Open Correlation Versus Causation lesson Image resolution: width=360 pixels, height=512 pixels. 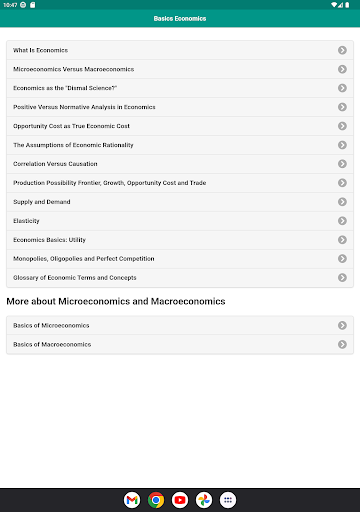point(180,164)
